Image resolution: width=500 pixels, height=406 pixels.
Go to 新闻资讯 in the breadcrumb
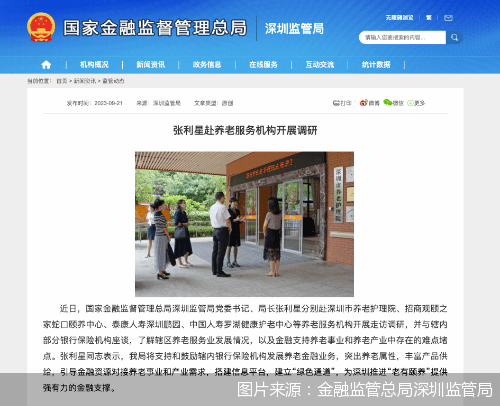[85, 81]
